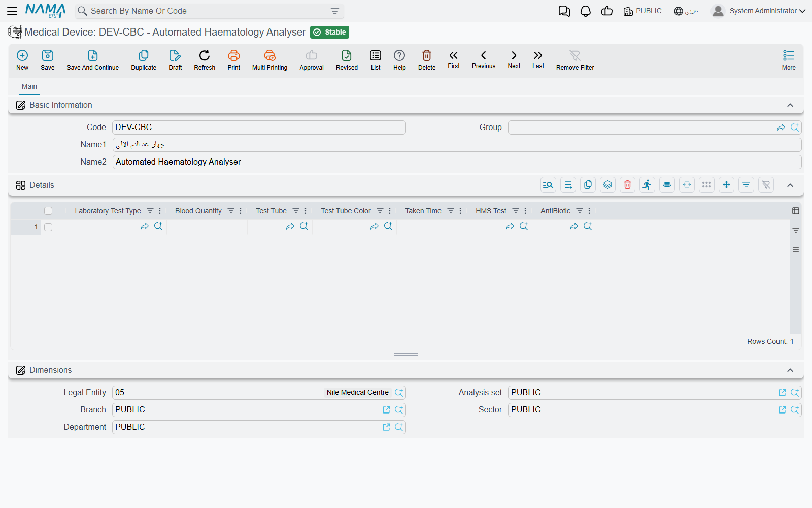The width and height of the screenshot is (812, 508).
Task: Switch language to Arabic
Action: point(686,11)
